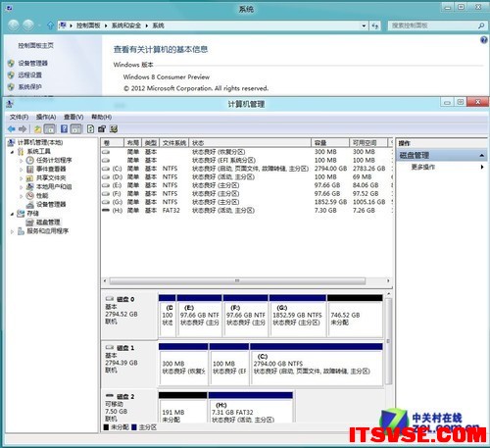This screenshot has height=448, width=490.
Task: Open 远程设置 link in System window
Action: point(29,75)
